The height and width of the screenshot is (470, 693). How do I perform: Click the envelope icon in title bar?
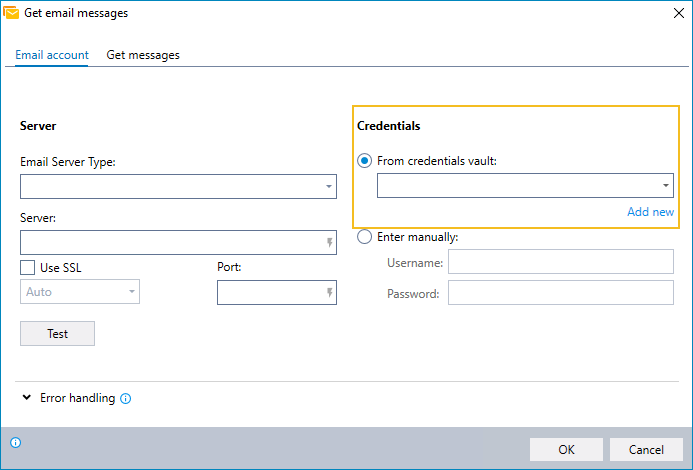coord(11,13)
